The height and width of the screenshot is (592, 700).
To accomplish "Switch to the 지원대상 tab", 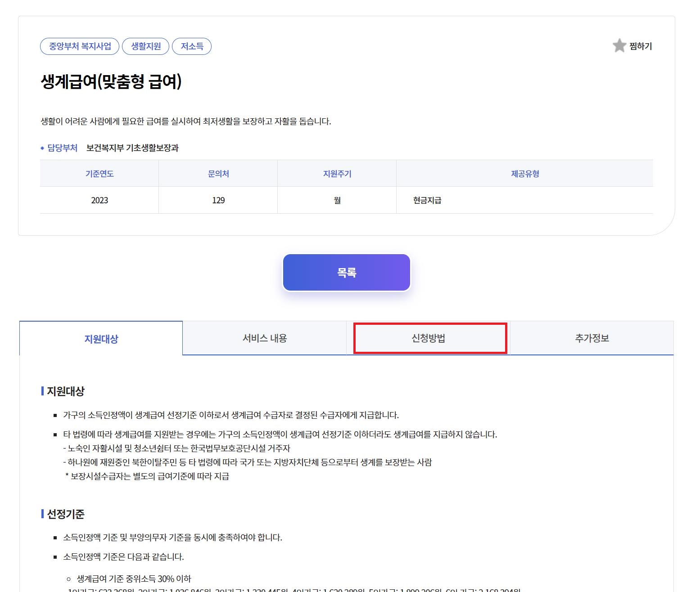I will coord(101,338).
